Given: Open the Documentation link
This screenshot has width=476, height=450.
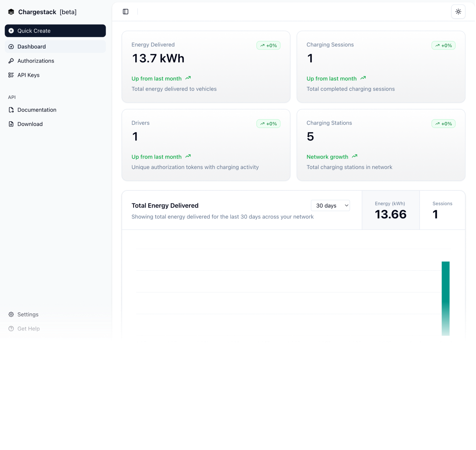Looking at the screenshot, I should [37, 110].
